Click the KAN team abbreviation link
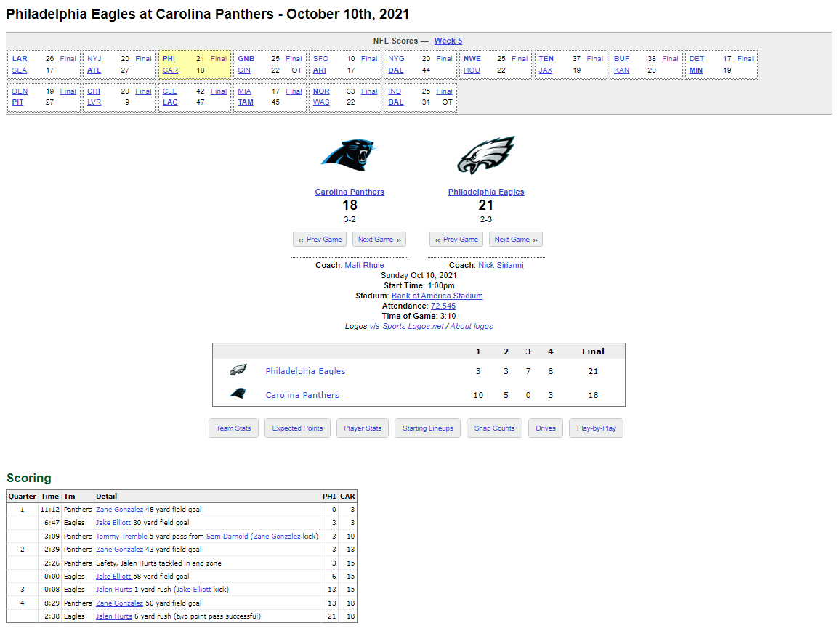 621,70
